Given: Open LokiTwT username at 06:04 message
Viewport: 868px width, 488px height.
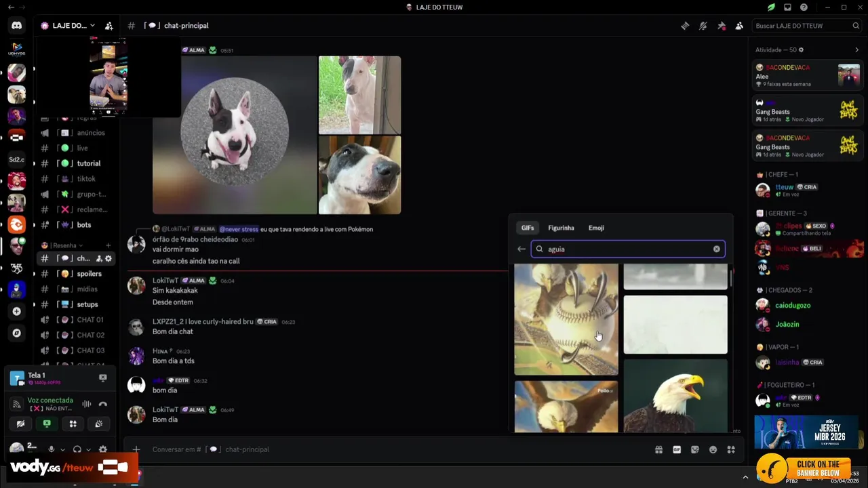Looking at the screenshot, I should (x=165, y=281).
